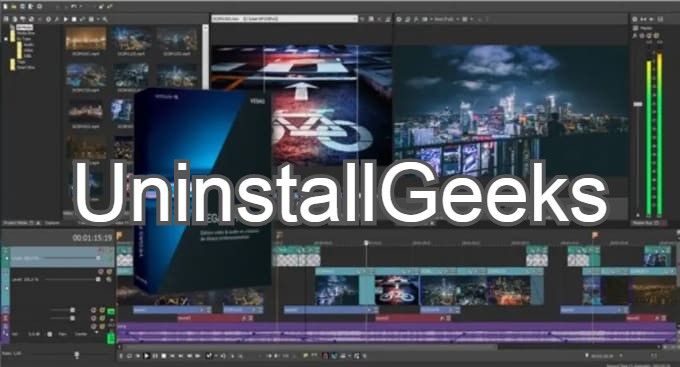Select the first golden night-skyline media thumbnail
Viewport: 680px width, 367px height.
[86, 39]
